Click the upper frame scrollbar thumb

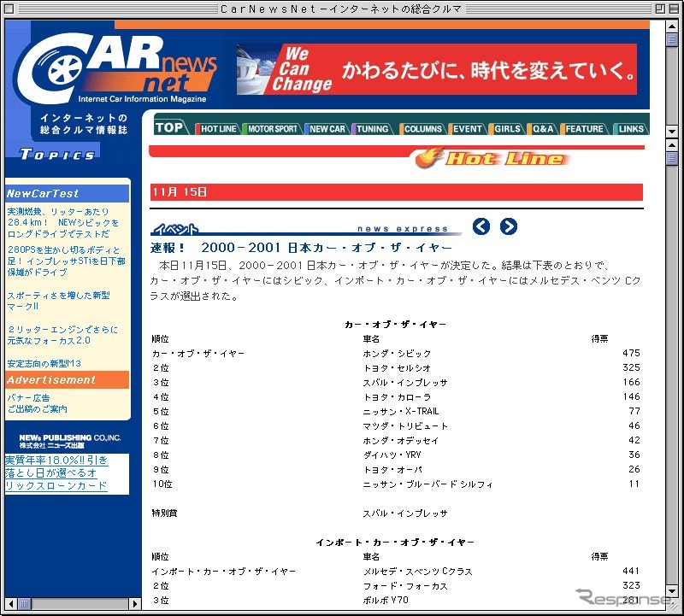coord(672,39)
